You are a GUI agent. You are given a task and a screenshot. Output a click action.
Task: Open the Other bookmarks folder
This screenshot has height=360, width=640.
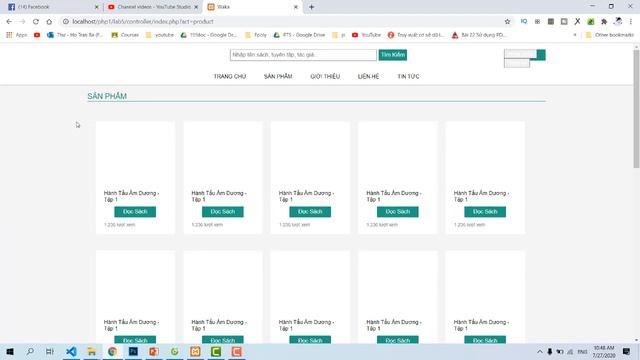609,35
